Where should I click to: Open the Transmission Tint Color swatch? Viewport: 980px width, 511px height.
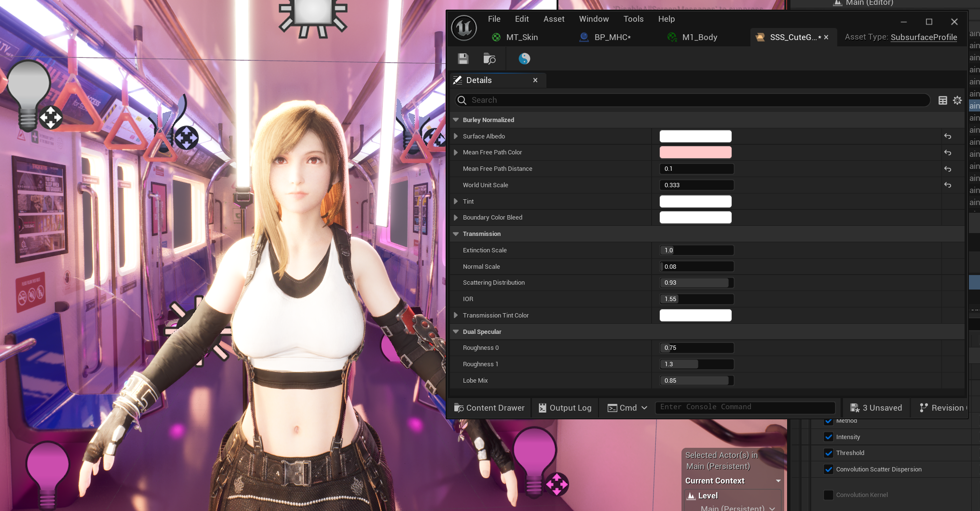click(x=695, y=316)
